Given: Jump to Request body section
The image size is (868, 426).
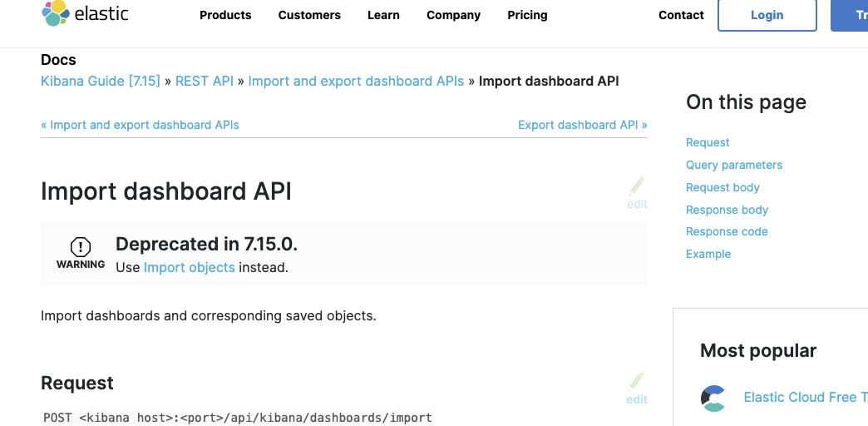Looking at the screenshot, I should point(723,187).
